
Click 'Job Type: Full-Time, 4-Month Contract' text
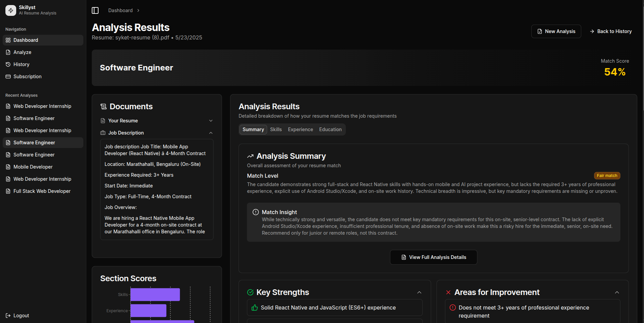(x=148, y=197)
